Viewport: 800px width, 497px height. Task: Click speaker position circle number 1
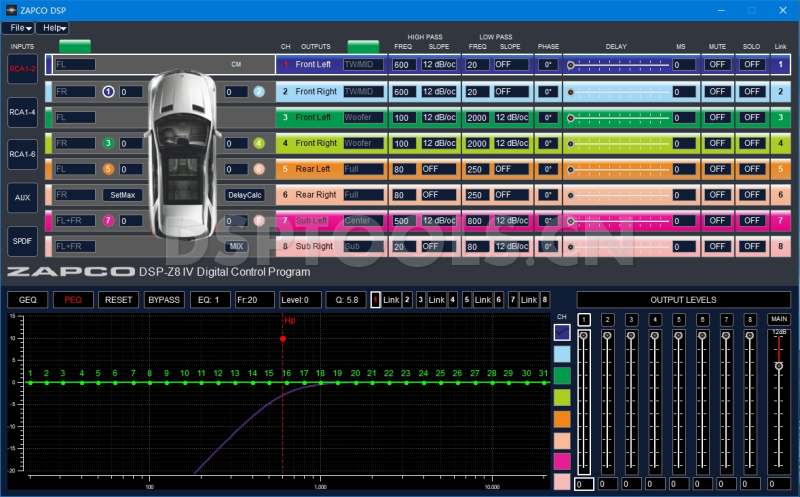(108, 92)
